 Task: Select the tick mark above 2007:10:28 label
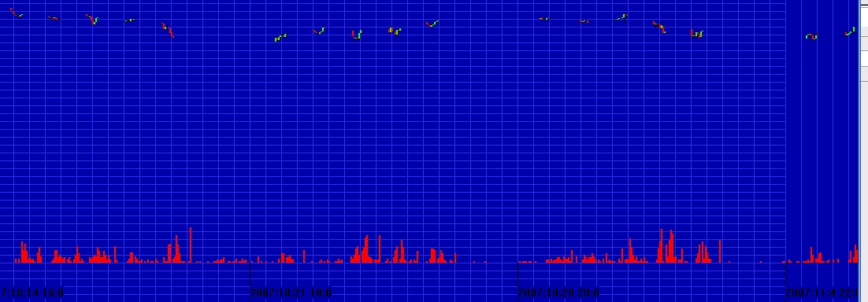coord(517,274)
